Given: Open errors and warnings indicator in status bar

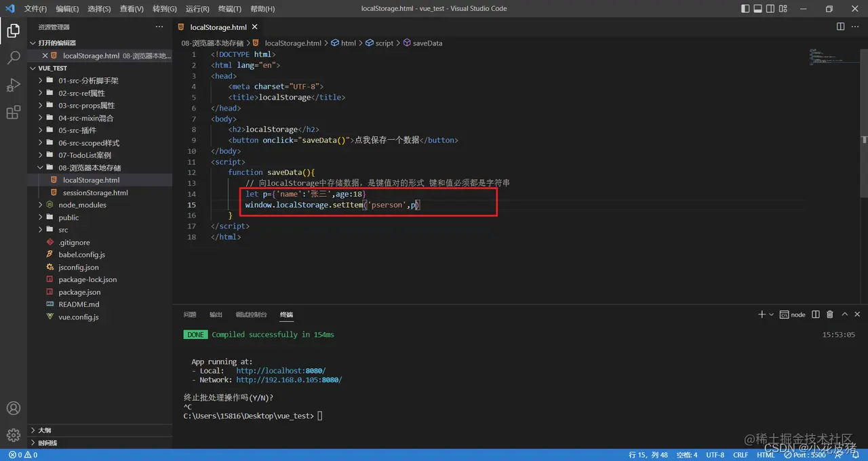Looking at the screenshot, I should (x=23, y=455).
